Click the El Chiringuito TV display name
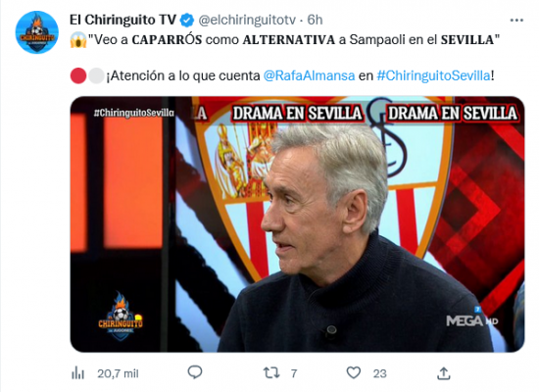This screenshot has width=539, height=392. point(122,20)
